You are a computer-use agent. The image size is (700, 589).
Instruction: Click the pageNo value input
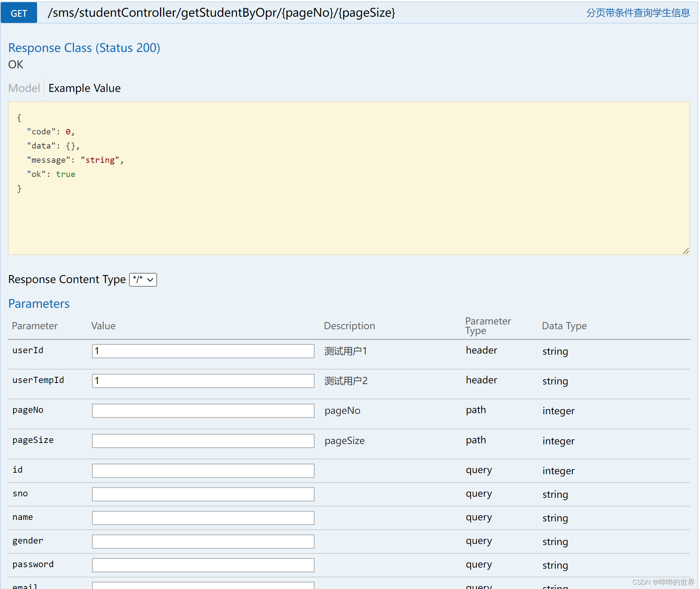tap(203, 411)
